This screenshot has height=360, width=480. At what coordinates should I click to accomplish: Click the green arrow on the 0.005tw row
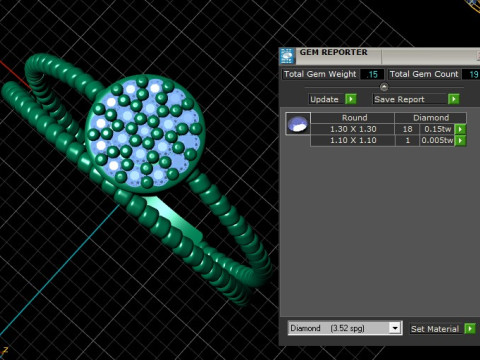tap(460, 140)
